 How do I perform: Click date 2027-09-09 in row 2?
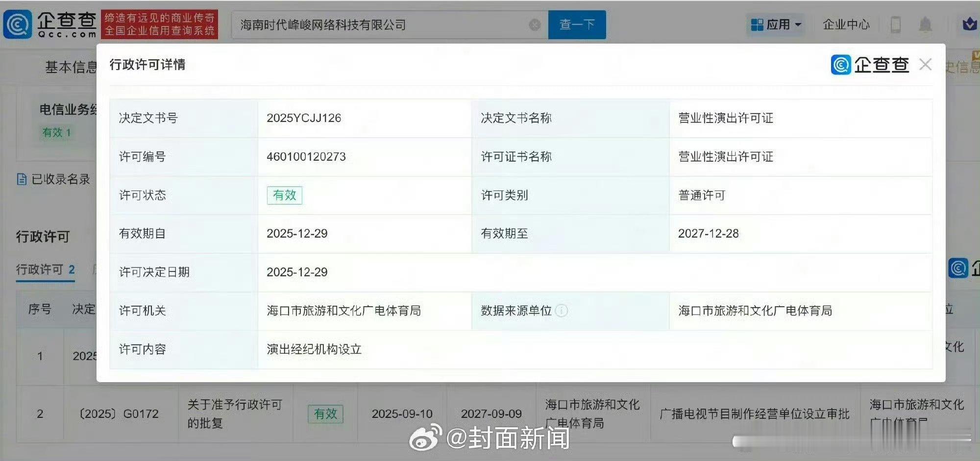tap(491, 414)
